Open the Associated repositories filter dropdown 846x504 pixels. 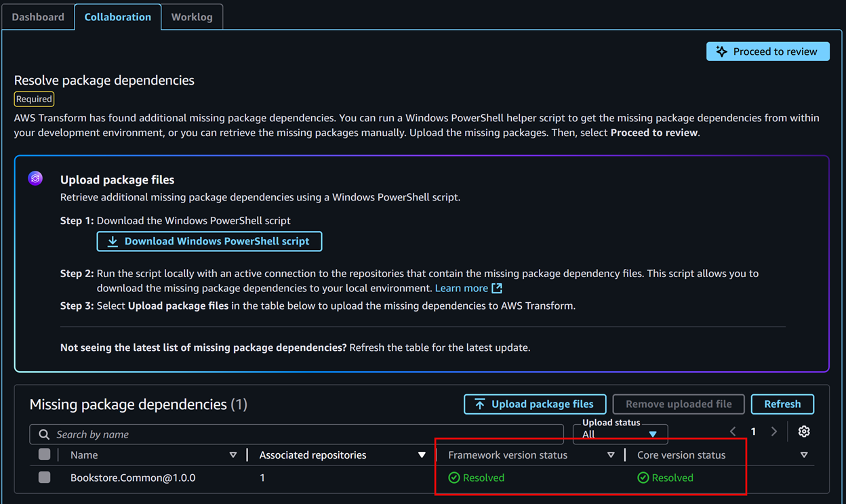[422, 455]
